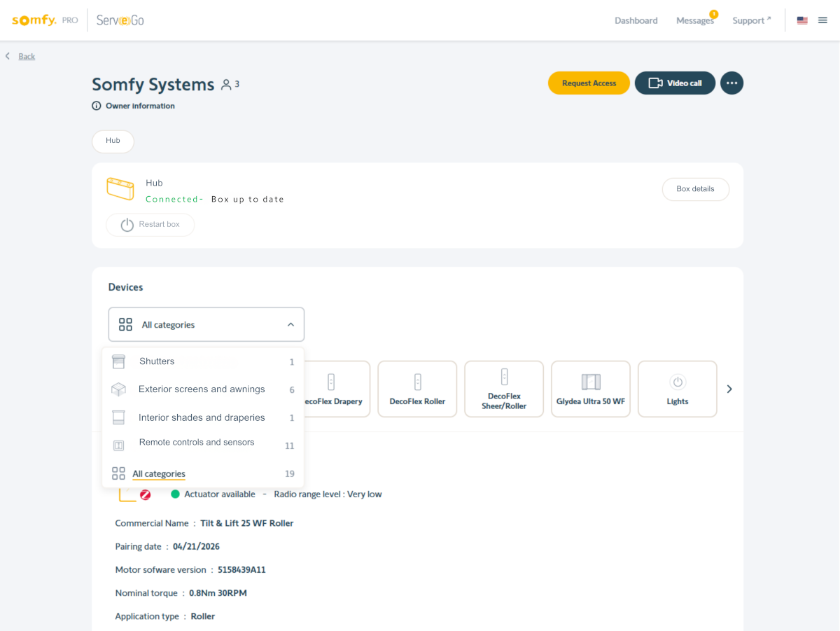Click the Owner information info icon
This screenshot has width=840, height=631.
tap(97, 106)
